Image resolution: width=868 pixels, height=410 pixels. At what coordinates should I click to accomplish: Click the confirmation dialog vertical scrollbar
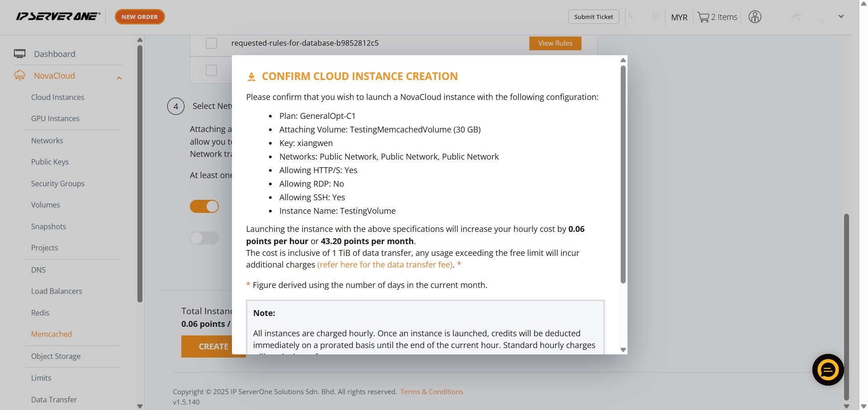[x=623, y=174]
